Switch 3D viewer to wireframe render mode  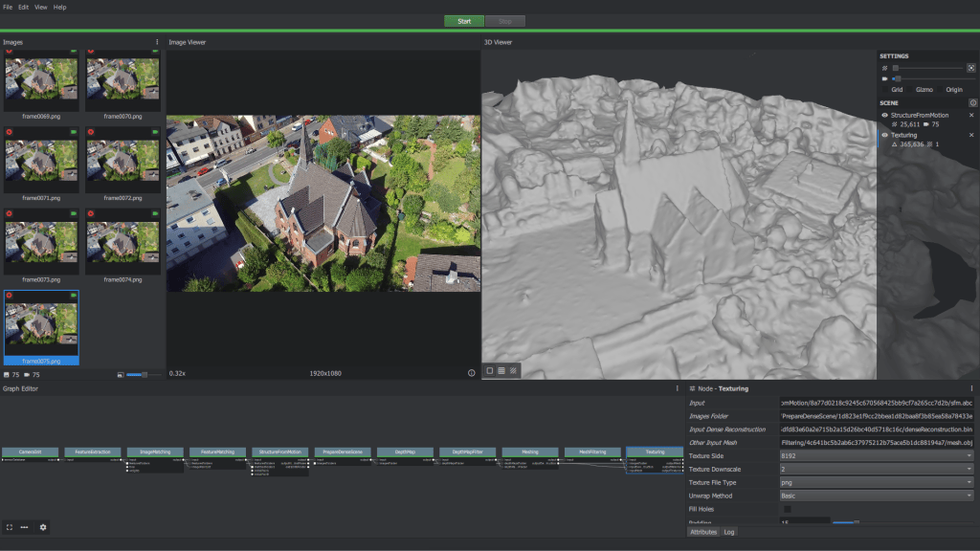pos(501,370)
